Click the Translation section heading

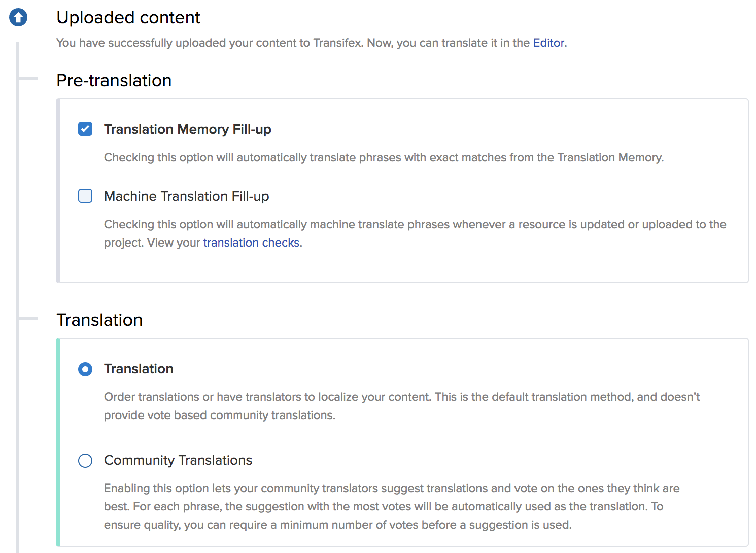pos(99,320)
